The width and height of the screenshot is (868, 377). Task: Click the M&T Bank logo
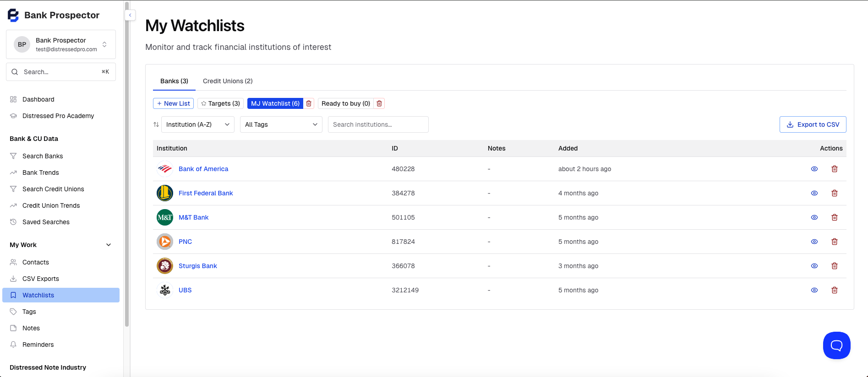click(x=165, y=217)
